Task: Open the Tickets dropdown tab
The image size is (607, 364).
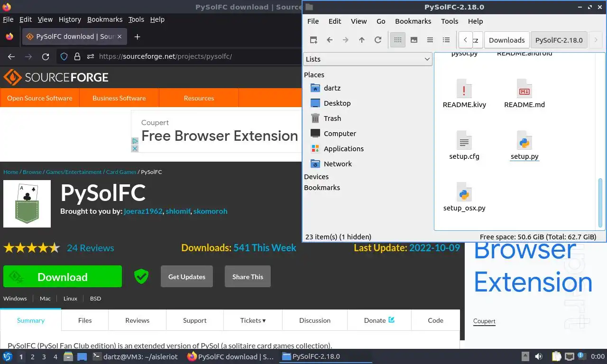Action: (x=253, y=320)
